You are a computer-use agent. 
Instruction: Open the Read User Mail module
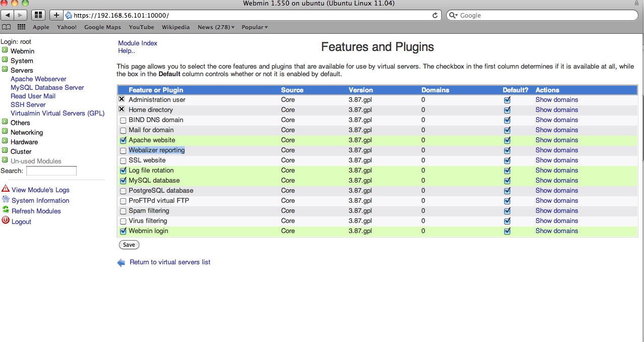pos(33,96)
